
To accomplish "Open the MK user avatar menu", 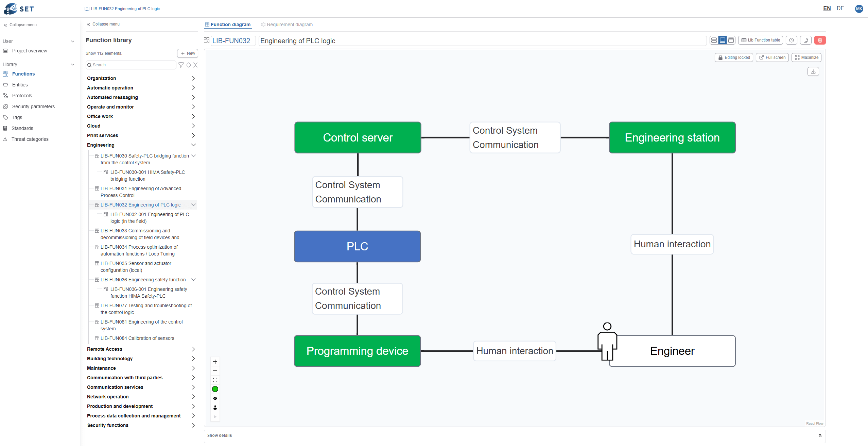I will coord(859,9).
